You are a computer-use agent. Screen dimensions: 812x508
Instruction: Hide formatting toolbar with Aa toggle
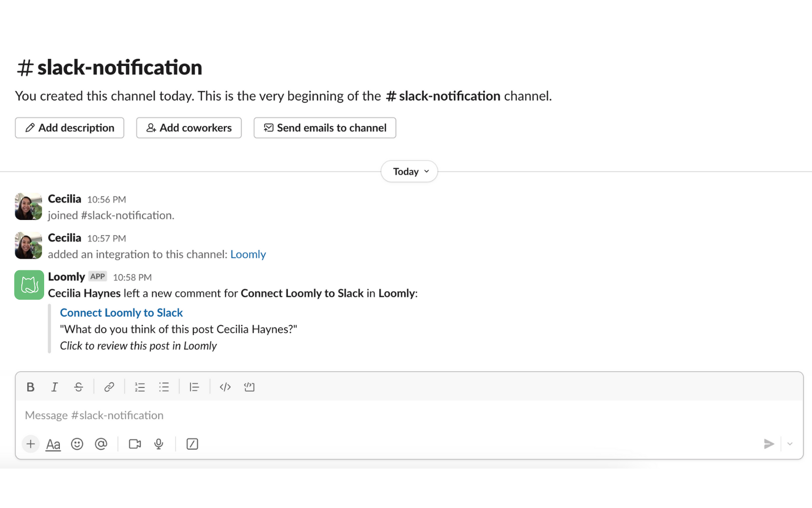click(x=53, y=443)
